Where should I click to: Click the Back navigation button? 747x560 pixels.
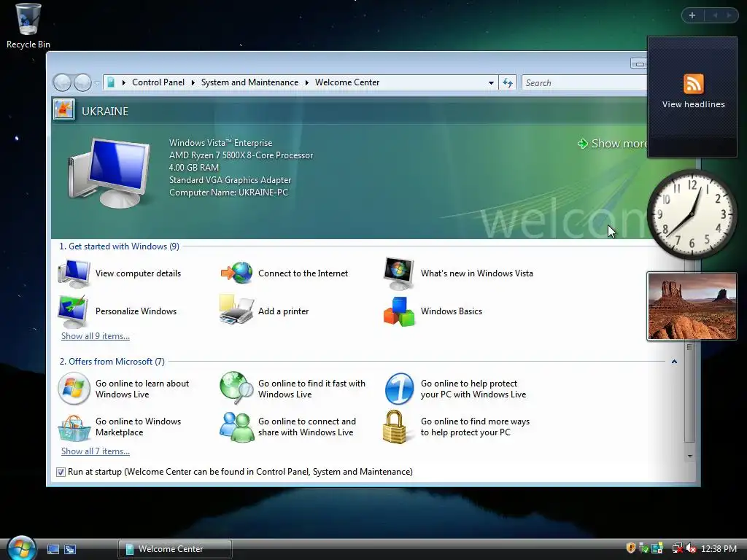coord(63,83)
